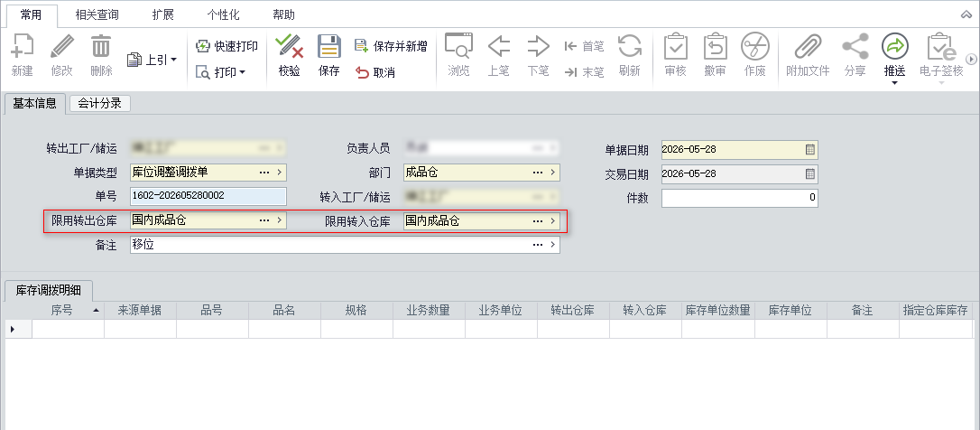980x430 pixels.
Task: Click the 保存 save disk icon
Action: tap(328, 46)
